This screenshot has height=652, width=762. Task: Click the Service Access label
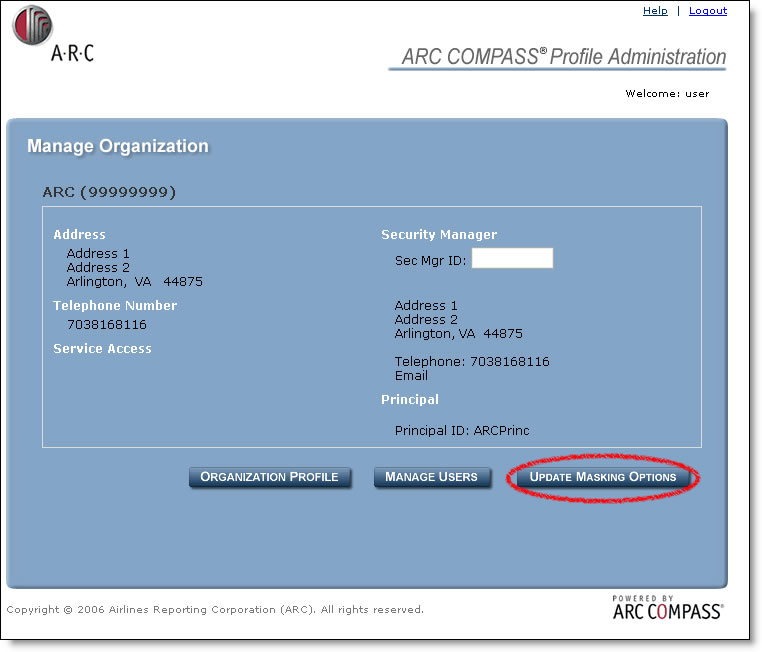[102, 349]
